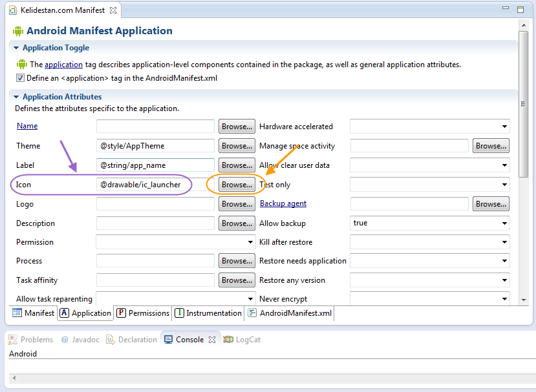Click the AndroidManifest.xml file icon

252,313
